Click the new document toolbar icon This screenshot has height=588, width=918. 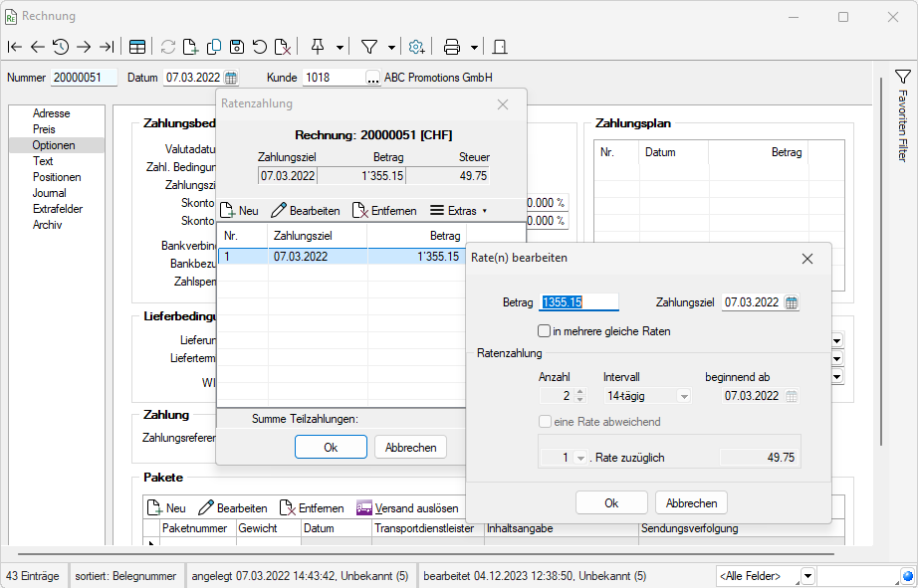191,47
